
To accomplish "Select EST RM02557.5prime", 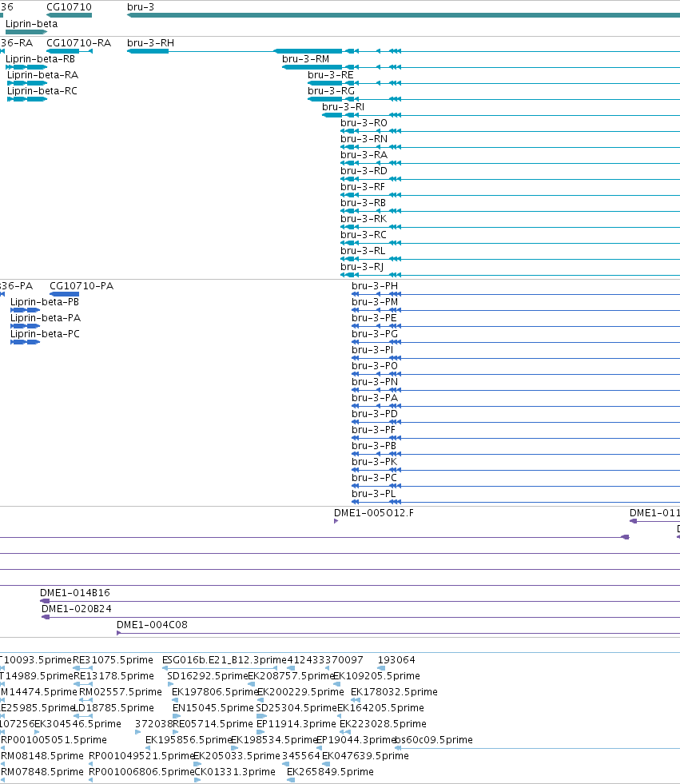I will click(x=121, y=692).
